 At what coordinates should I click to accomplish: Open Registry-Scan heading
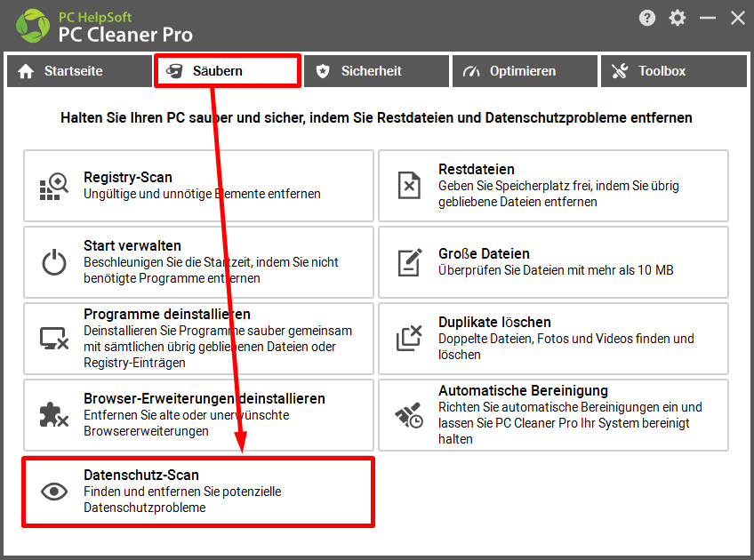point(128,178)
